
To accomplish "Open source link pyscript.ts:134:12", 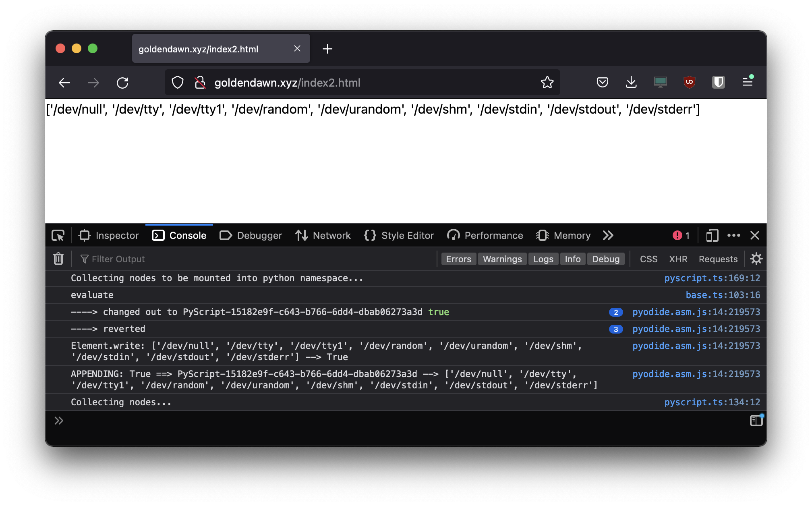I will pos(712,402).
